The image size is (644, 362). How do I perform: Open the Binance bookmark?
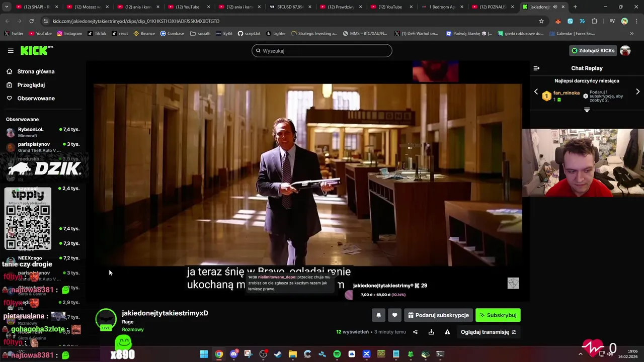pyautogui.click(x=144, y=34)
